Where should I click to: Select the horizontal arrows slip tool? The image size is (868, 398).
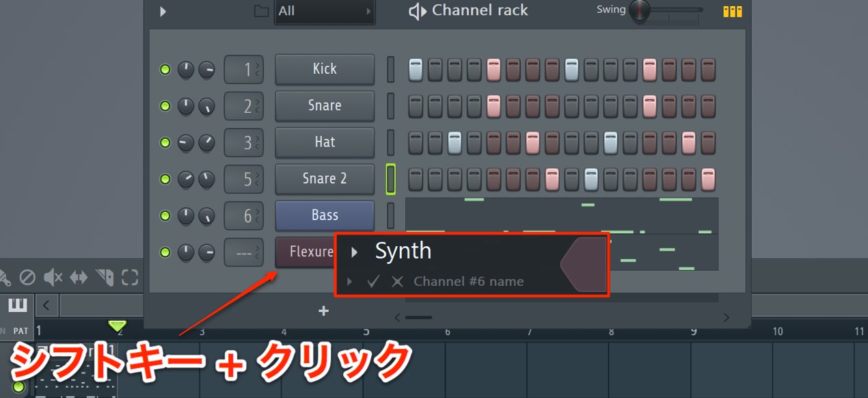pyautogui.click(x=79, y=277)
